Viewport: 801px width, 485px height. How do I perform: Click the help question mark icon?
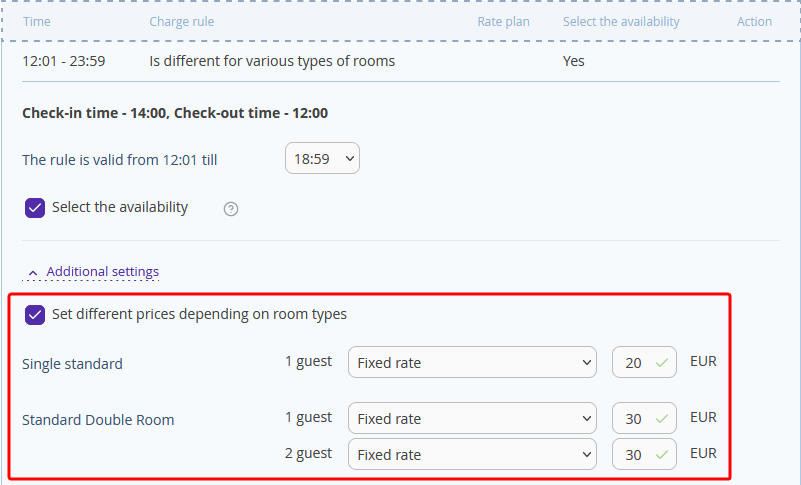click(x=231, y=209)
